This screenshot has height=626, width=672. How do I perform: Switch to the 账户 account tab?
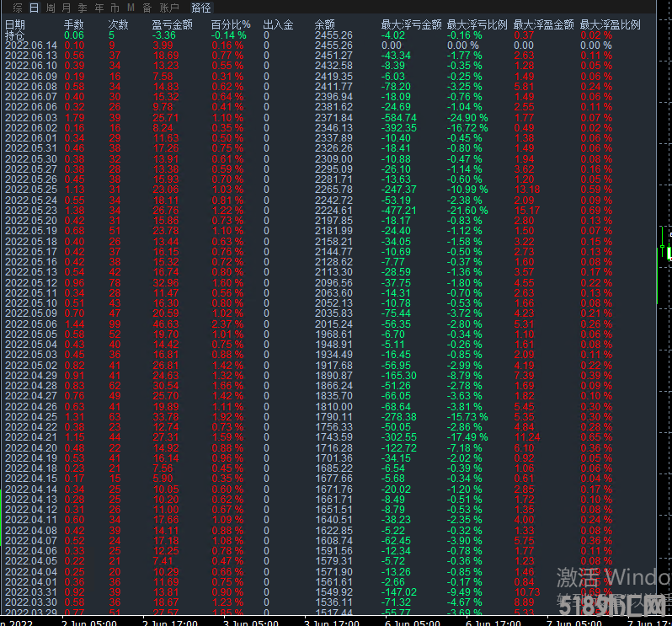point(170,8)
